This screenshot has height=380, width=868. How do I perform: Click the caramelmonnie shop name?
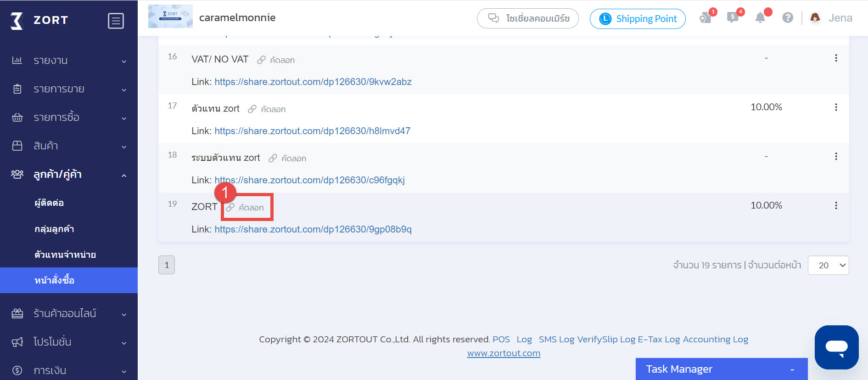point(237,17)
